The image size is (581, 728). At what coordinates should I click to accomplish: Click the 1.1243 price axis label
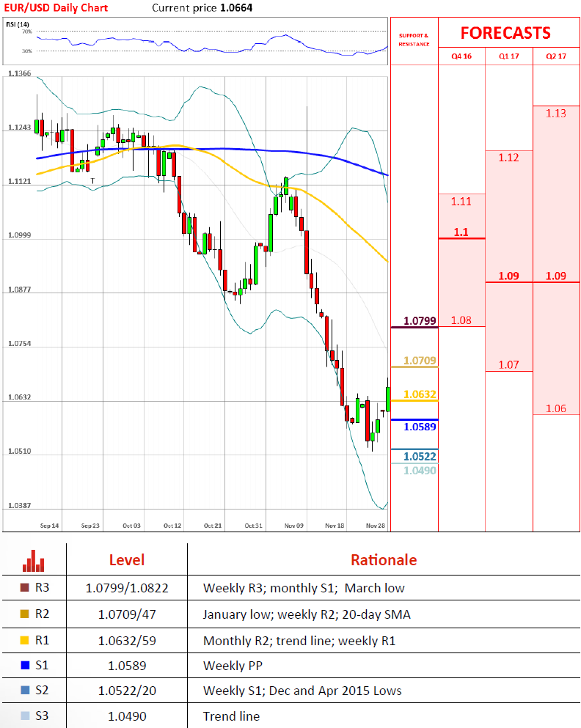click(20, 128)
